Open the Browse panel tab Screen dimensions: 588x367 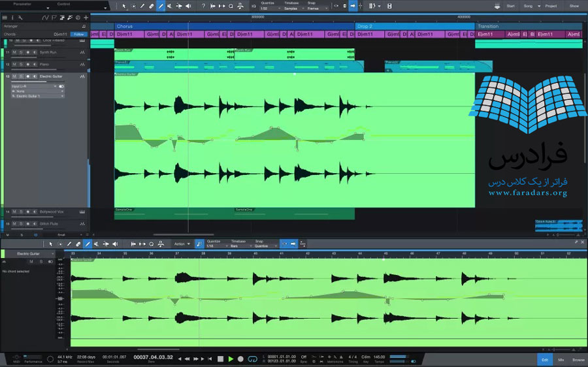click(x=578, y=359)
